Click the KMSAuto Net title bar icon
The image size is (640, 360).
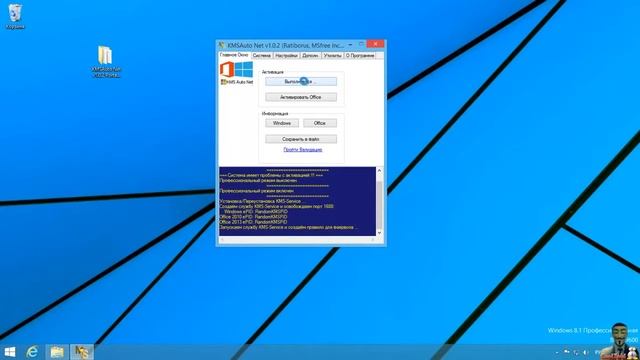click(x=222, y=45)
